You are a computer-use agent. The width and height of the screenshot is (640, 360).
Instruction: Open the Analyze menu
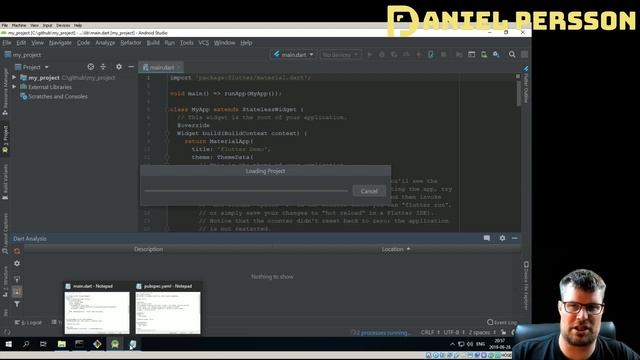[105, 43]
